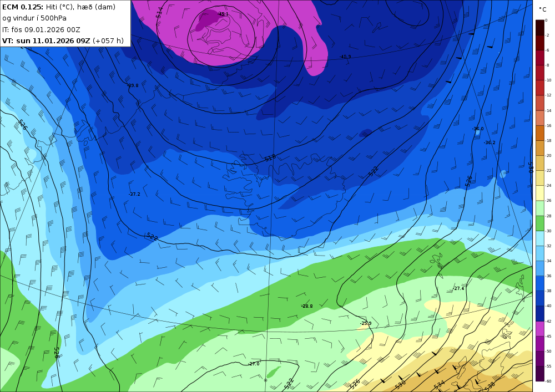Click the legend tick label 0
The height and width of the screenshot is (392, 555).
(x=546, y=21)
